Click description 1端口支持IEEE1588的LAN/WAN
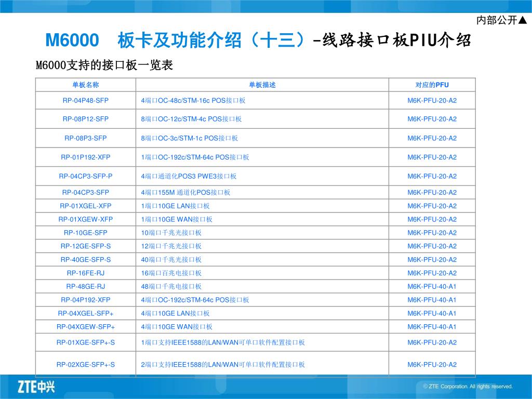This screenshot has width=532, height=399. [x=223, y=342]
